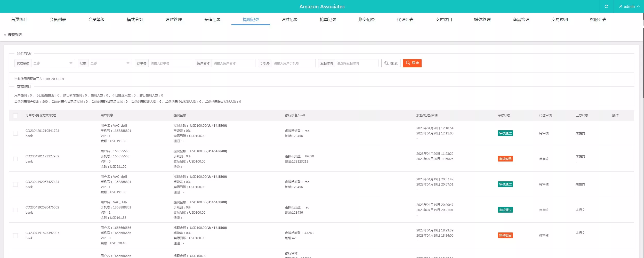This screenshot has height=258, width=644.
Task: Click the admin user icon
Action: tap(621, 6)
